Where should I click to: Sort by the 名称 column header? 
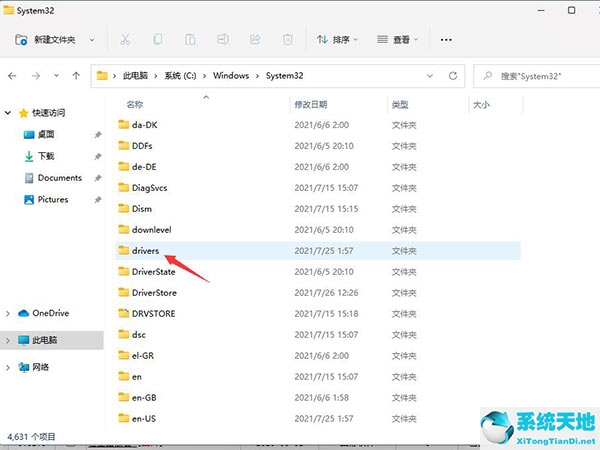(x=135, y=104)
